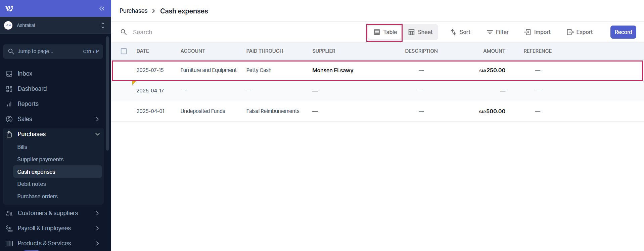644x251 pixels.
Task: Click the Export icon
Action: tap(570, 32)
